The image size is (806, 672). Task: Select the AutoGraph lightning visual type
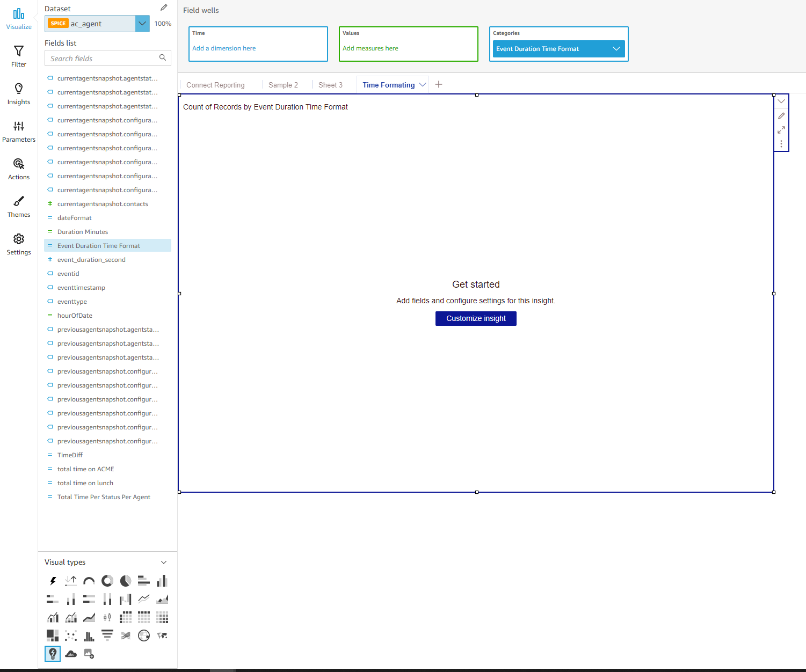(53, 581)
